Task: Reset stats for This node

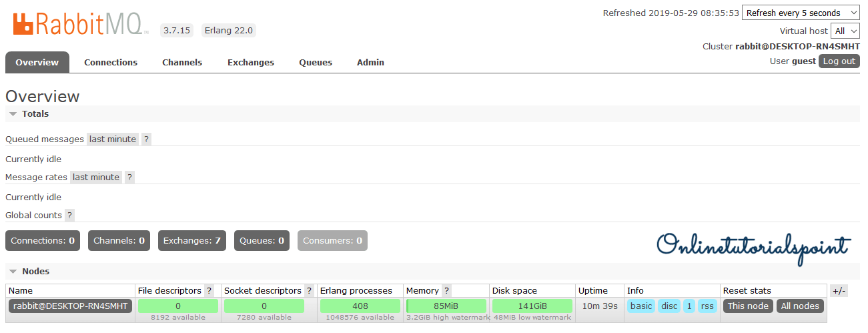Action: pyautogui.click(x=748, y=306)
